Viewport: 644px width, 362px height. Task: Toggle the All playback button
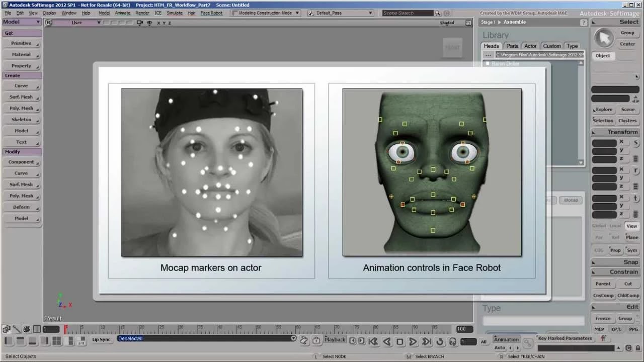tap(484, 342)
